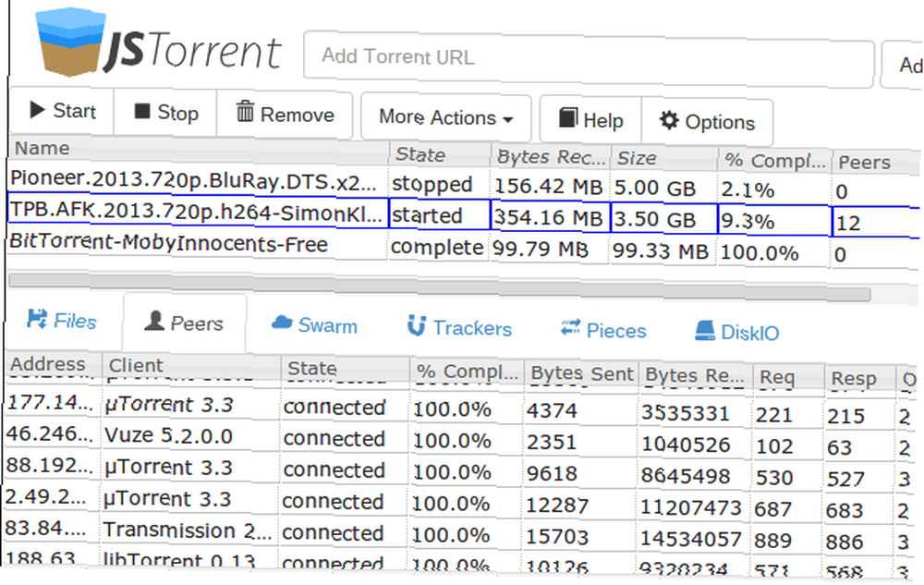The image size is (924, 585).
Task: Click the Pieces arrows icon
Action: [x=570, y=327]
